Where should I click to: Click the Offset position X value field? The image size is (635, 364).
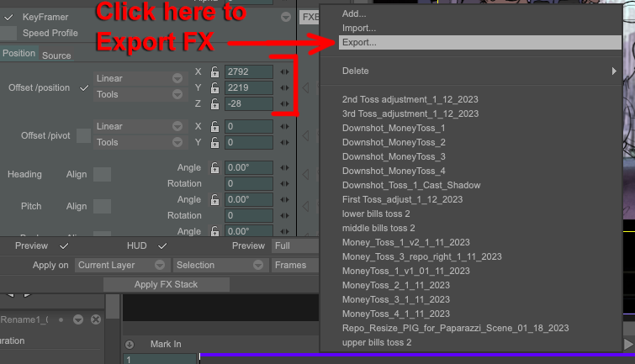[x=249, y=72]
